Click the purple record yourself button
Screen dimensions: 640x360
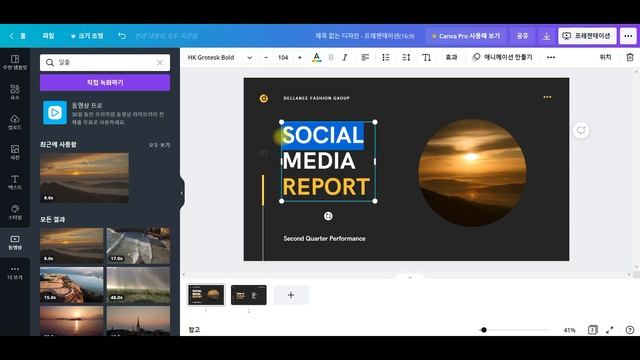[105, 82]
